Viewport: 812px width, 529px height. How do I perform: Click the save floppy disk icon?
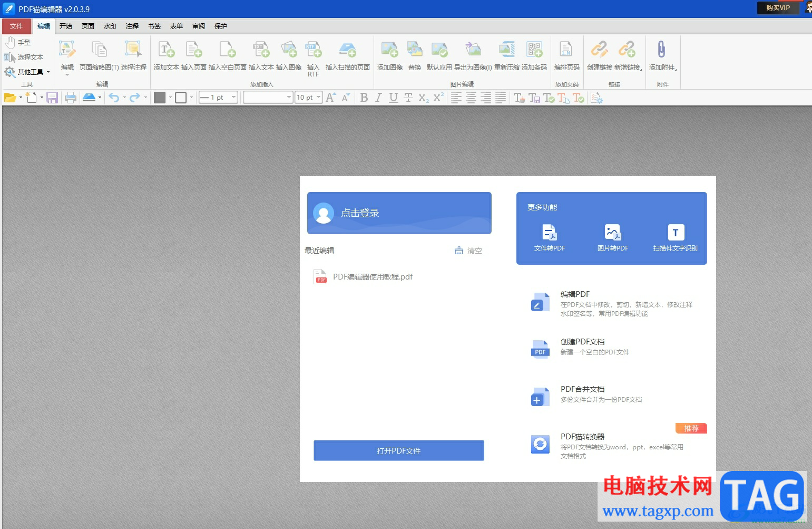[x=52, y=98]
